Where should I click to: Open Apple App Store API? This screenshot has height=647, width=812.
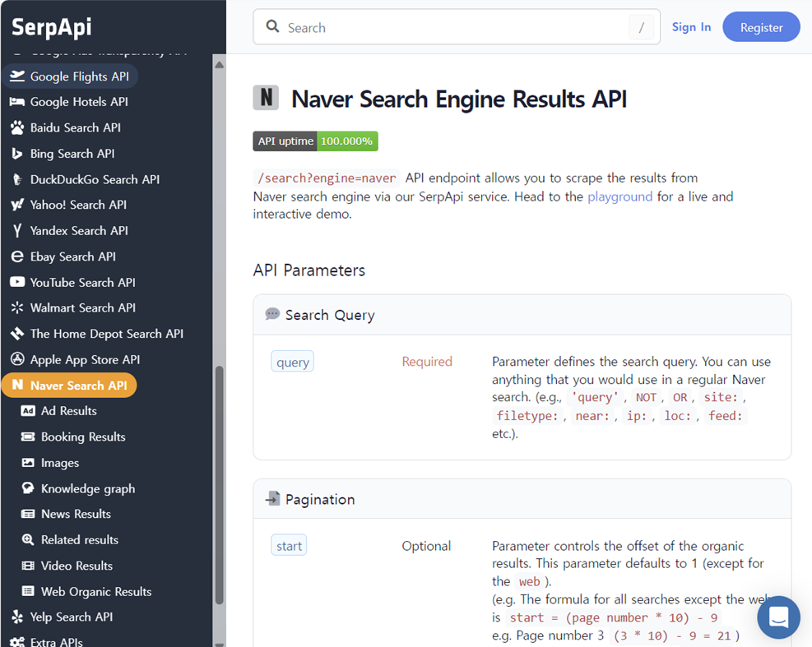[x=85, y=360]
